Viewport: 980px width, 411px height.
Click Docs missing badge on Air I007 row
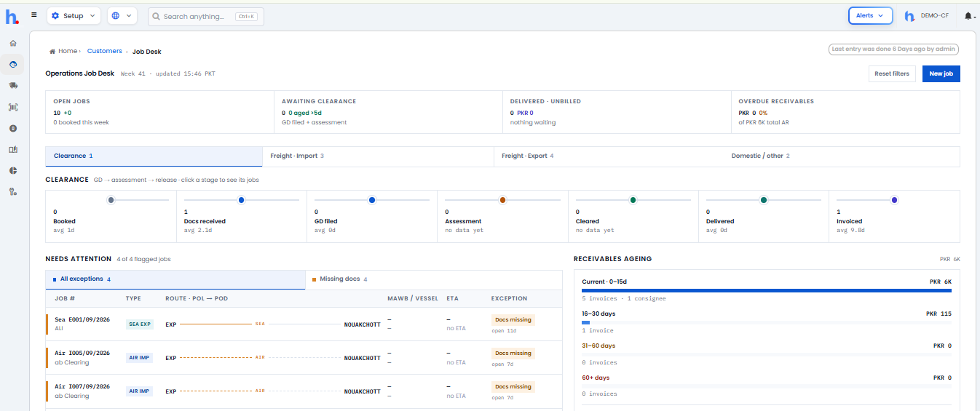coord(513,386)
